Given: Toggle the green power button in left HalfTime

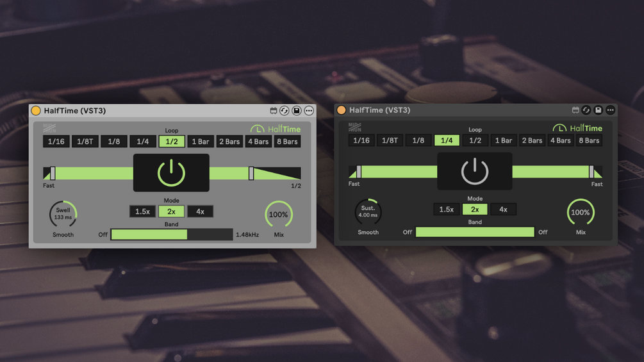Looking at the screenshot, I should click(x=171, y=173).
